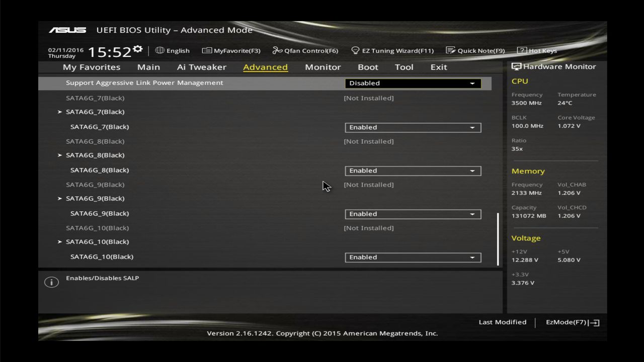Click the 02/11/2016 Thursday date
Image resolution: width=644 pixels, height=362 pixels.
pos(66,53)
